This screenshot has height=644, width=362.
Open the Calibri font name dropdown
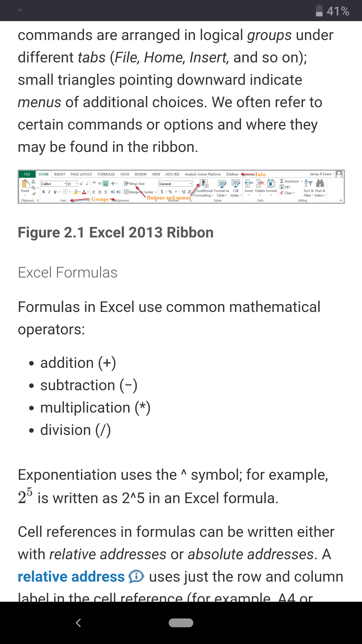[x=65, y=184]
